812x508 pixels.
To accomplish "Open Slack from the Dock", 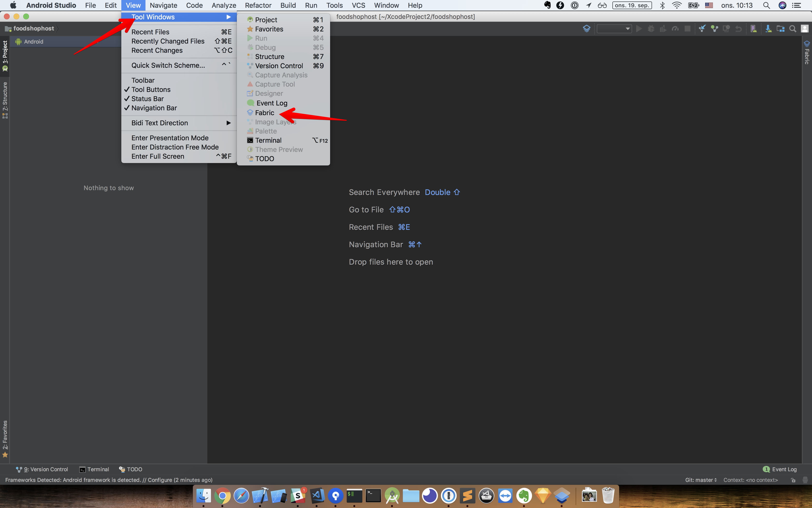I will tap(298, 495).
